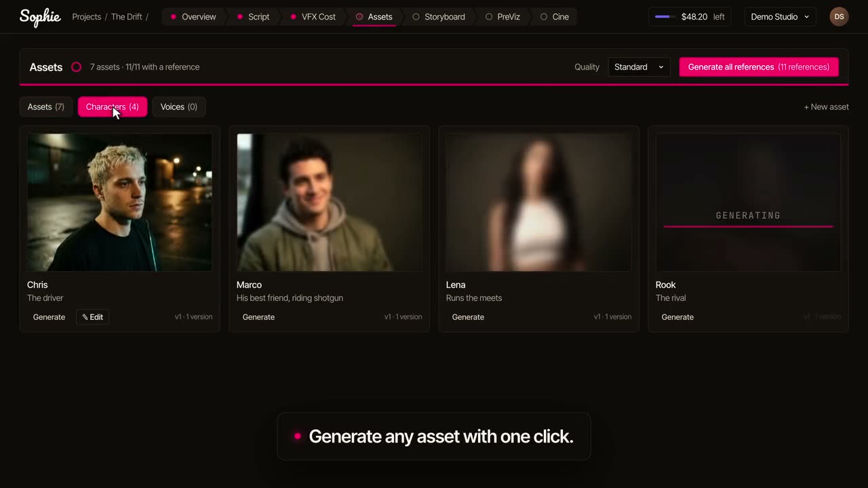The width and height of the screenshot is (868, 488).
Task: Click Lena's v1 · 1 version label
Action: [612, 317]
